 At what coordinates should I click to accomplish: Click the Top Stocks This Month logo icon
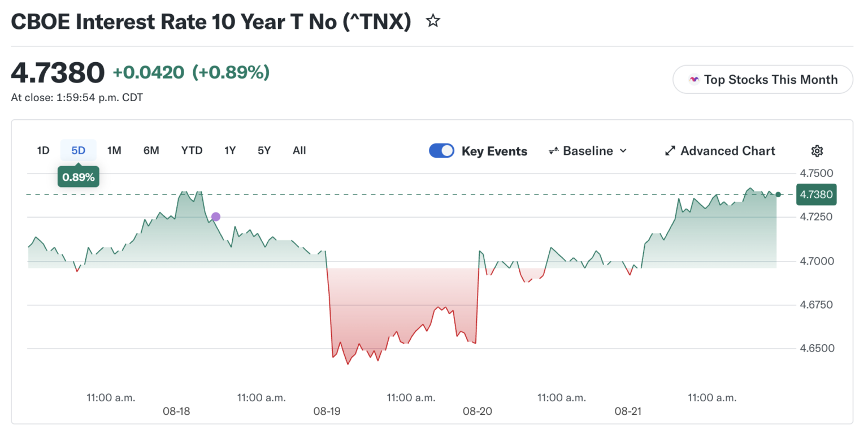pos(694,80)
